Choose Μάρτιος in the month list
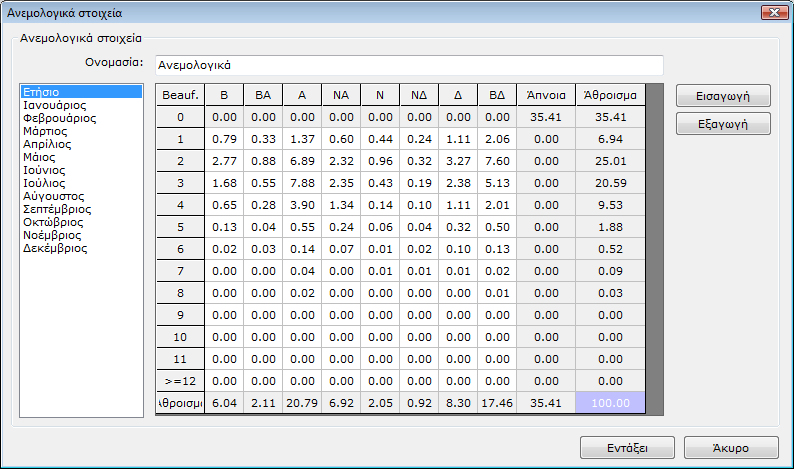Screen dimensions: 794x469 tap(45, 131)
